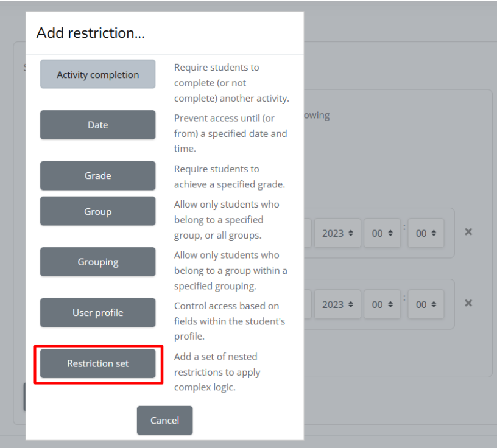
Task: Cancel the Add restriction dialog
Action: pos(164,421)
